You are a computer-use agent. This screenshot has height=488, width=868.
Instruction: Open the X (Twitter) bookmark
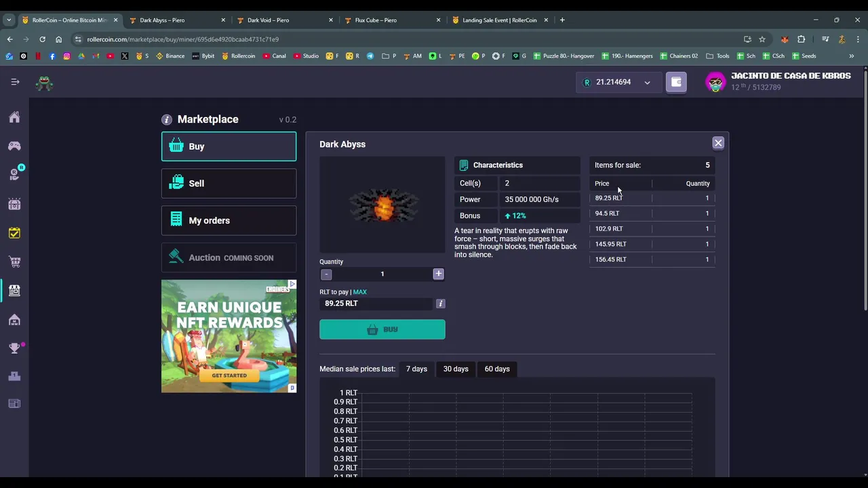click(x=125, y=56)
